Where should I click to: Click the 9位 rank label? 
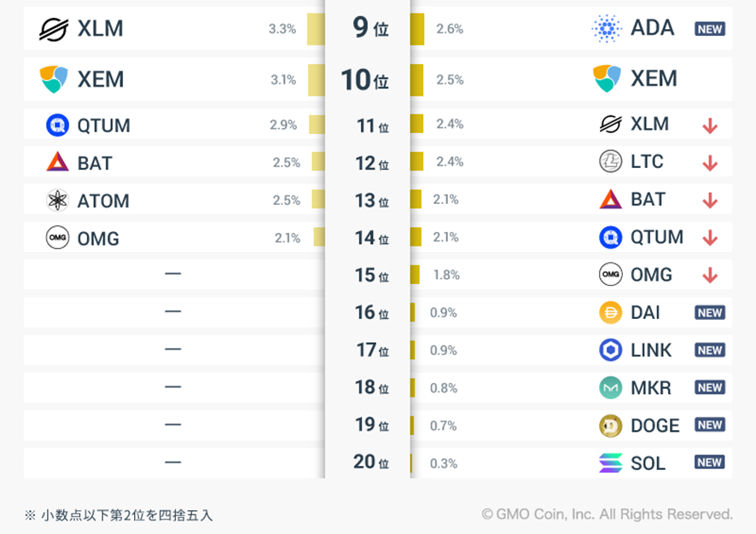(x=369, y=28)
